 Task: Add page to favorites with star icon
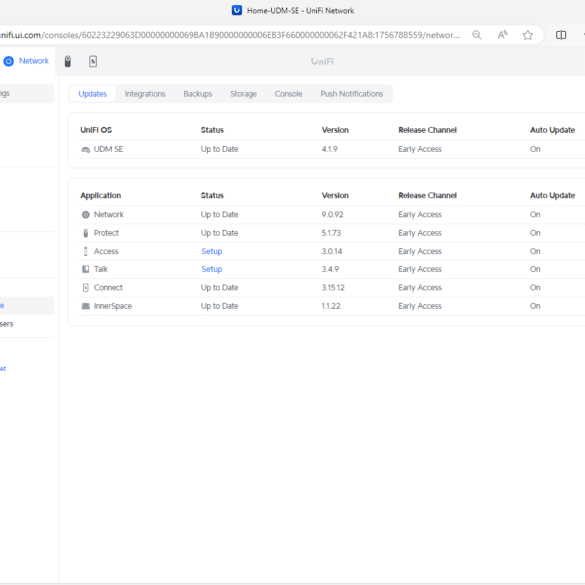[528, 35]
